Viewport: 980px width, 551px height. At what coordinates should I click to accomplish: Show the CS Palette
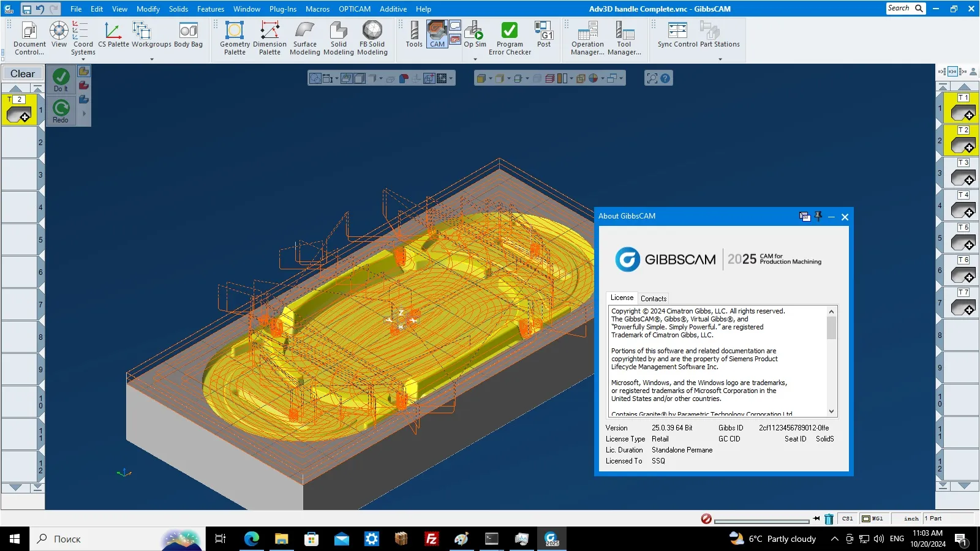tap(113, 34)
